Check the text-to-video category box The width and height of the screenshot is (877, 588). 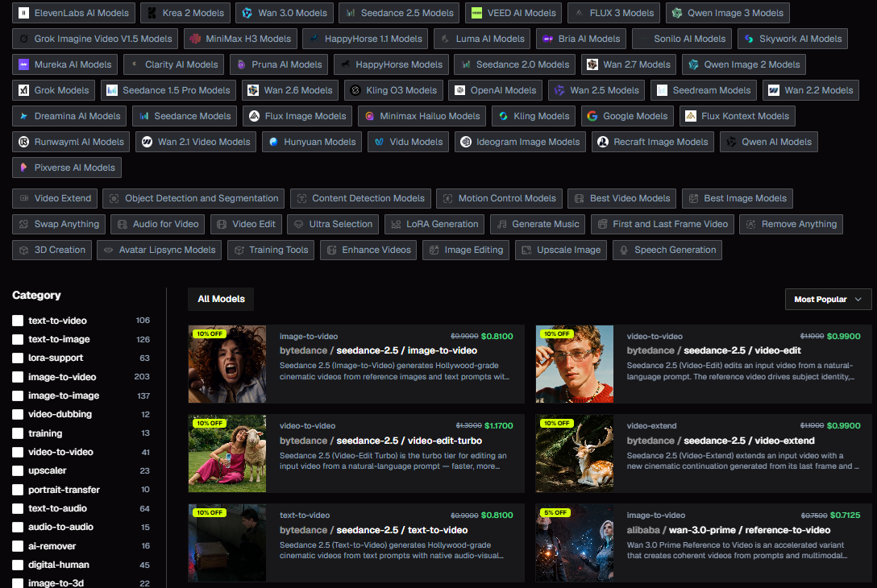click(x=18, y=321)
